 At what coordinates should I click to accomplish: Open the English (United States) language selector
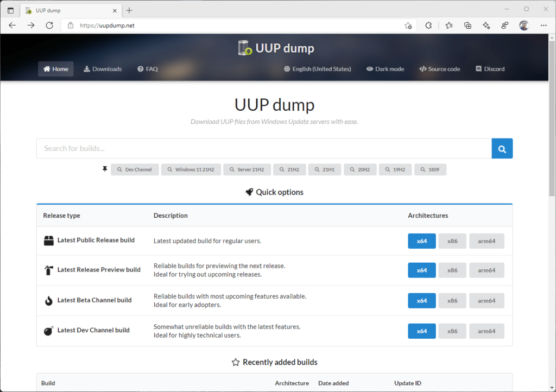(x=318, y=69)
